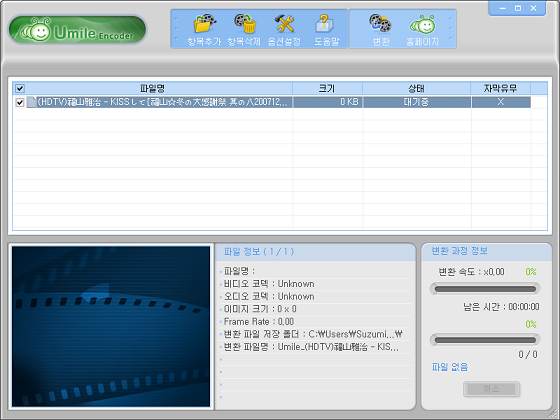Click the disabled 취소 (cancel) button
Screen dimensions: 560x420
pyautogui.click(x=491, y=389)
